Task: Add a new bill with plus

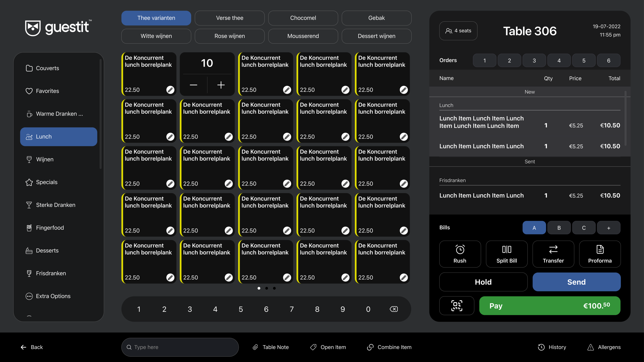Action: point(609,228)
